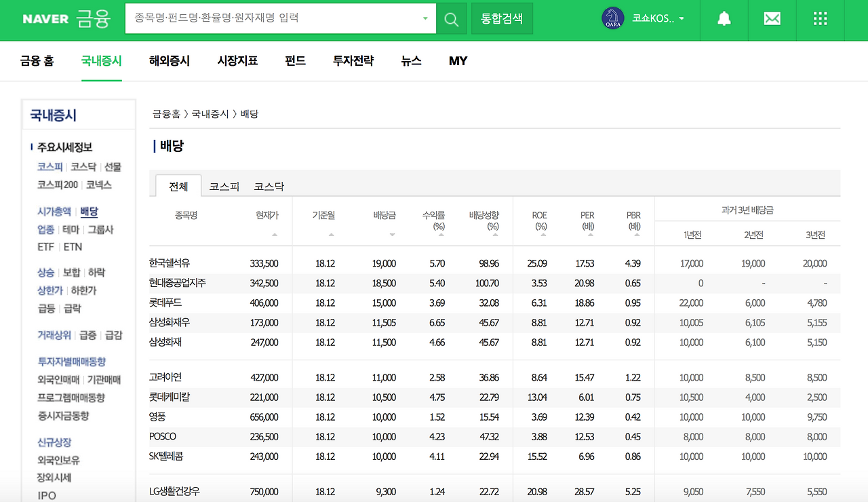Click the search magnifier icon
The width and height of the screenshot is (868, 502).
(451, 18)
